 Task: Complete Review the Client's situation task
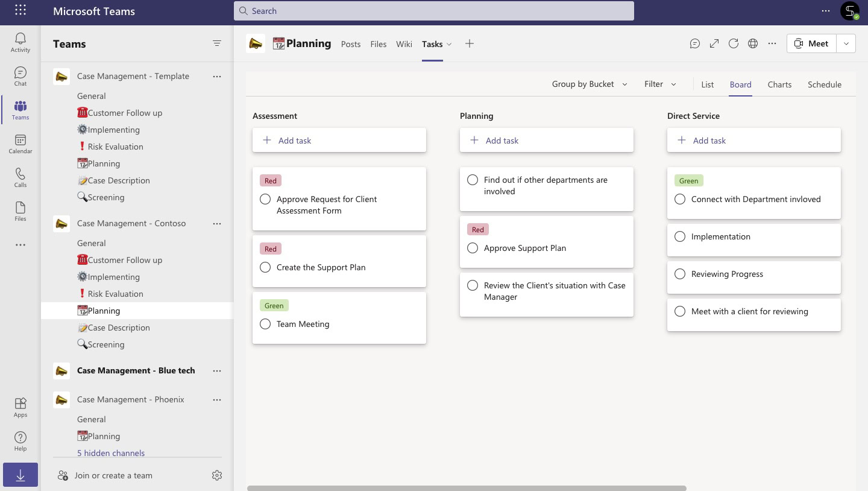coord(473,285)
